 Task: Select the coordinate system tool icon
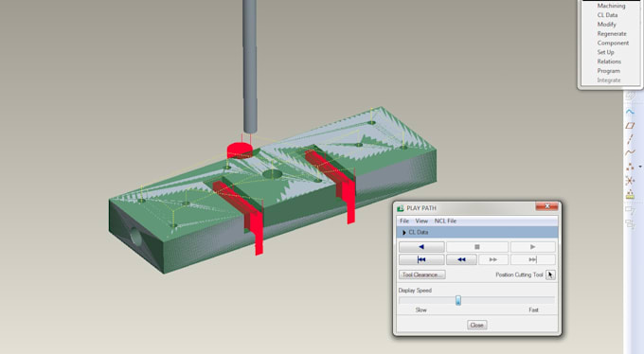click(x=630, y=181)
